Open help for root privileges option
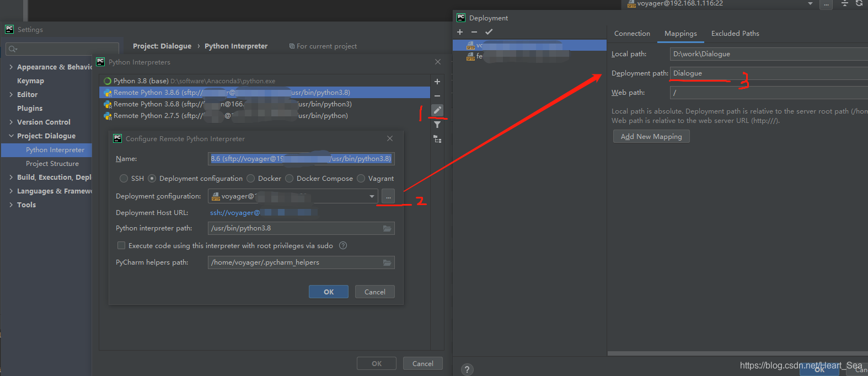This screenshot has height=376, width=868. coord(343,245)
